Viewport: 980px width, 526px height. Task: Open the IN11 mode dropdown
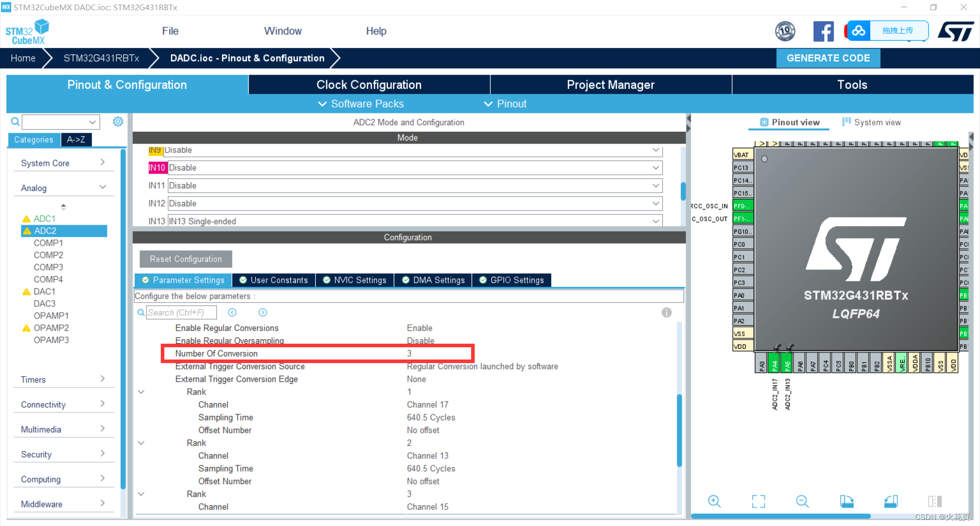click(x=656, y=185)
